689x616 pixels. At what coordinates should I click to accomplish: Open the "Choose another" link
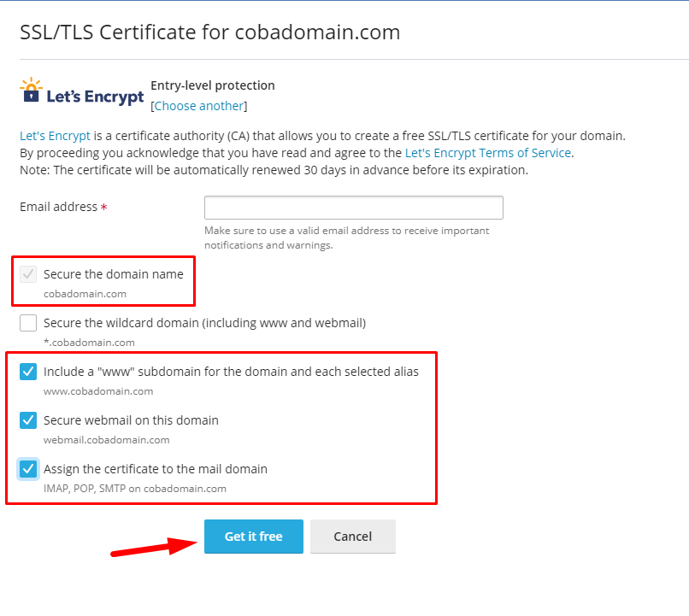[x=198, y=106]
